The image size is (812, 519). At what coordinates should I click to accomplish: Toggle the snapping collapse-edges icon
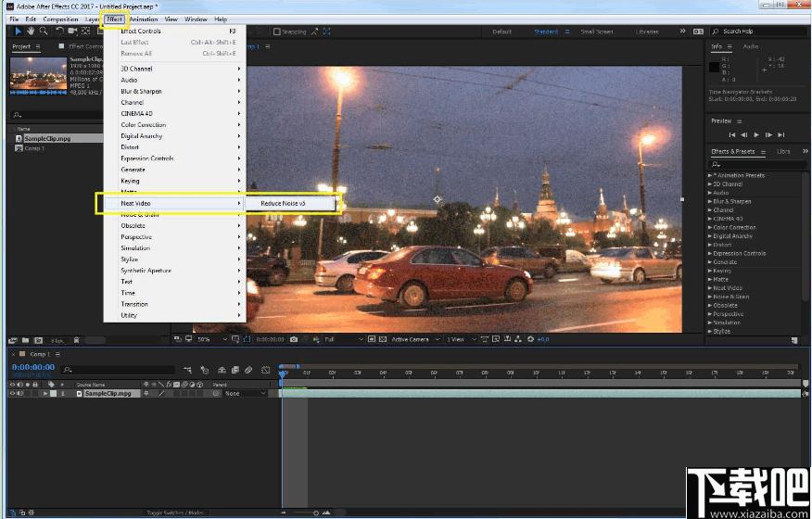point(314,32)
